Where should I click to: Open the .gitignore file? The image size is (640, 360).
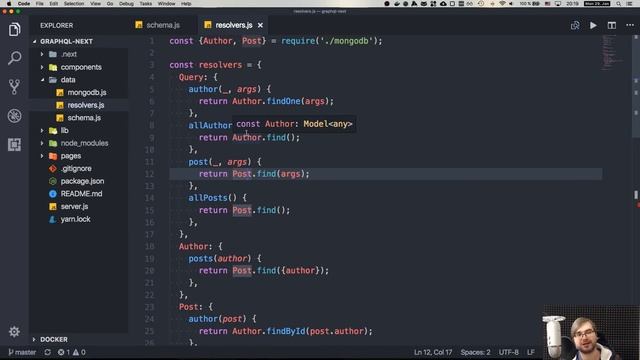tap(76, 169)
